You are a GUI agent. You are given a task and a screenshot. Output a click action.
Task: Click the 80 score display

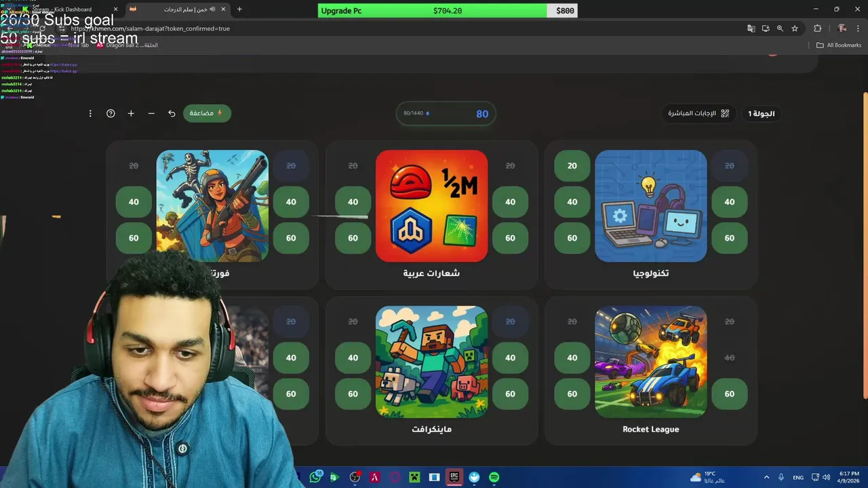482,114
